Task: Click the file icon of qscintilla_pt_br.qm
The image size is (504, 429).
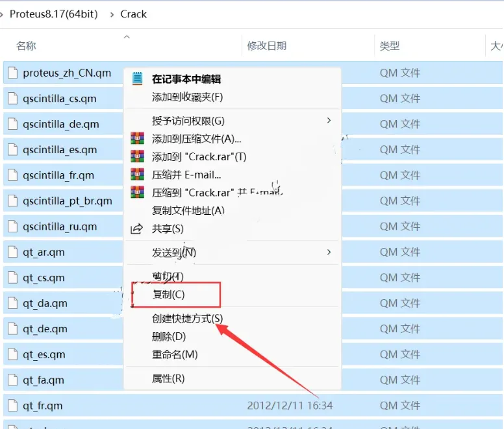Action: (x=12, y=201)
